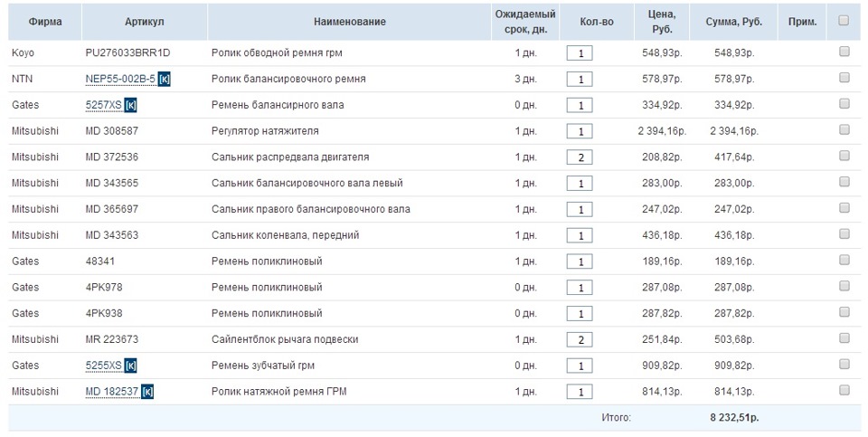Check the box for the Koyo PU276033BRR1D row
This screenshot has height=437, width=868.
(x=844, y=52)
